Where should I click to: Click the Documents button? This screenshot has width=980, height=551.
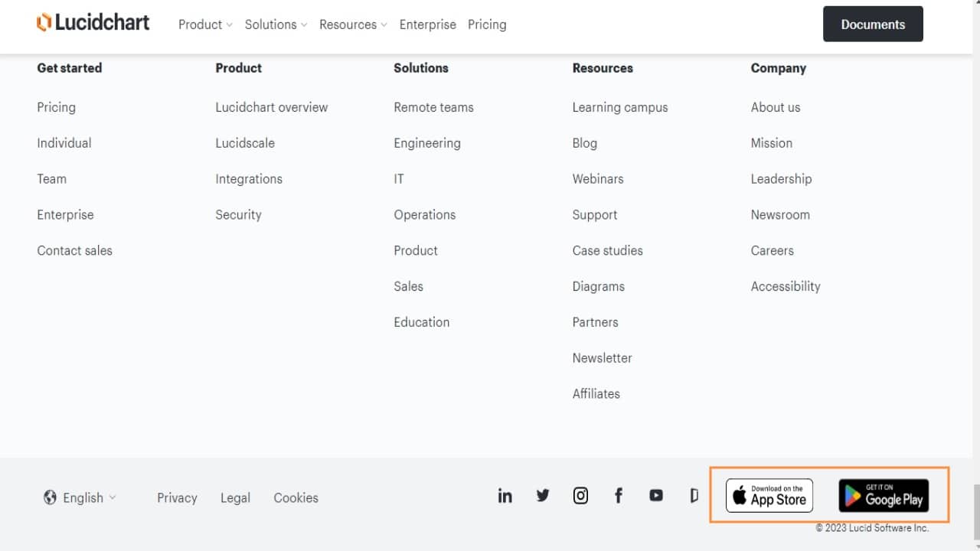[873, 24]
